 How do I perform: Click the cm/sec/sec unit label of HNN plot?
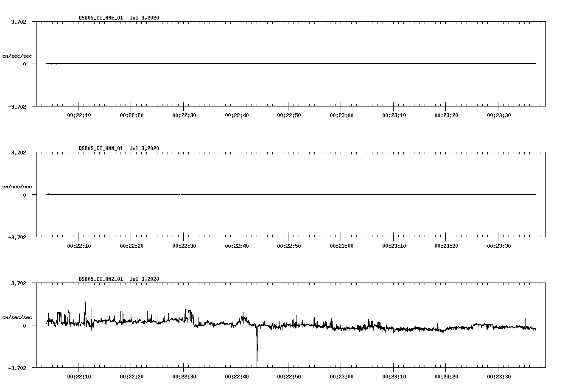point(17,187)
